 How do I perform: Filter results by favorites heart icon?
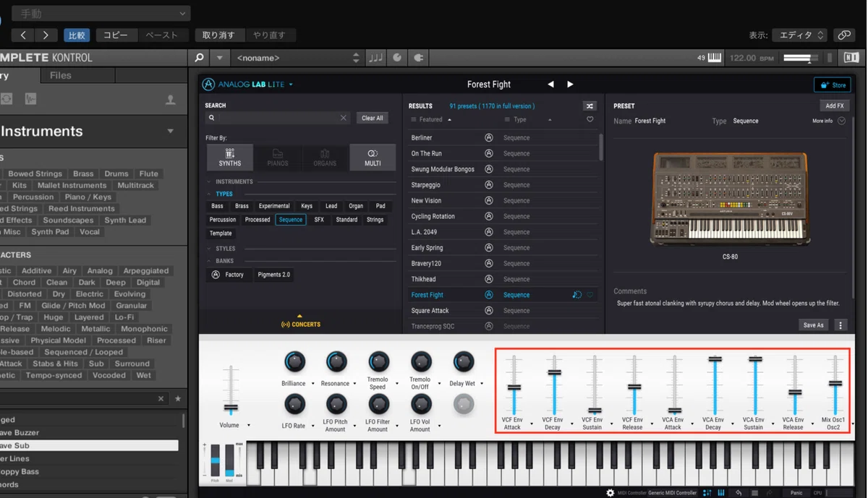pyautogui.click(x=590, y=119)
